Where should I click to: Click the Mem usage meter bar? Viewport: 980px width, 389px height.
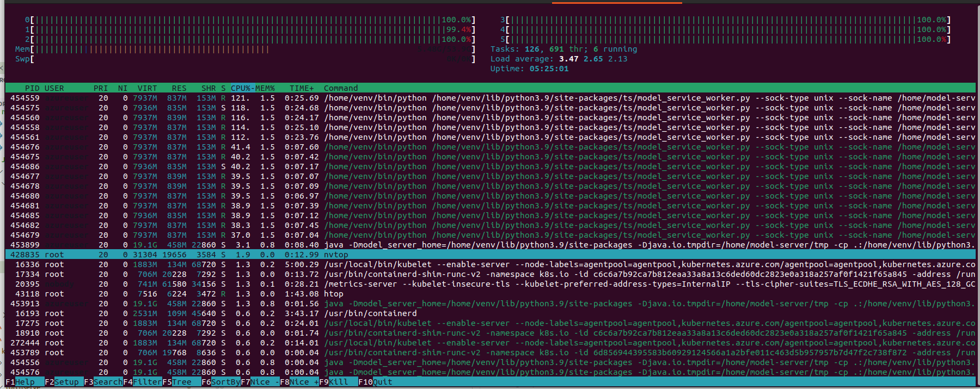click(x=152, y=50)
